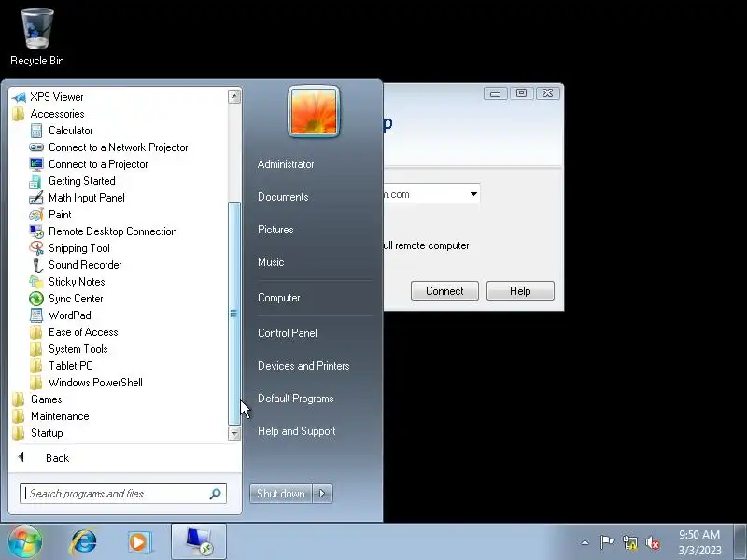
Task: Click the Connect to a Projector icon
Action: (x=36, y=164)
